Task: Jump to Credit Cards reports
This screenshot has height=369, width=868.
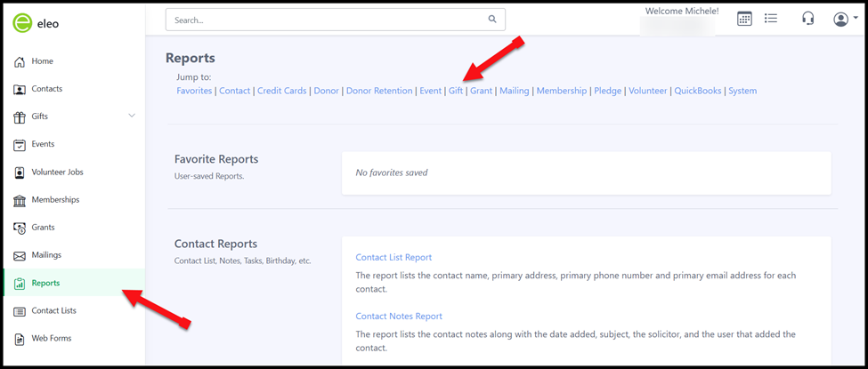Action: point(282,91)
